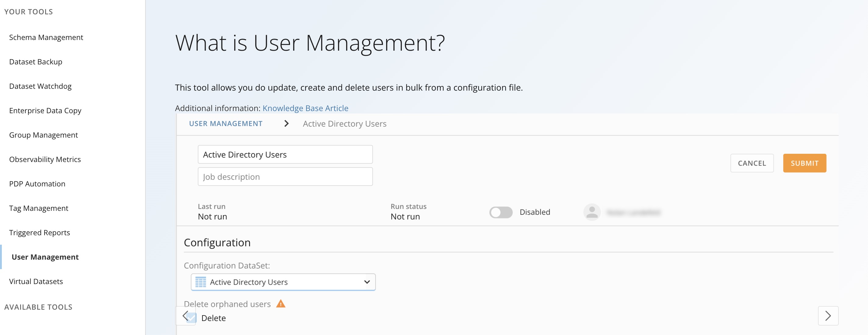Click the CANCEL button
Screen dimensions: 868x335
tap(751, 163)
